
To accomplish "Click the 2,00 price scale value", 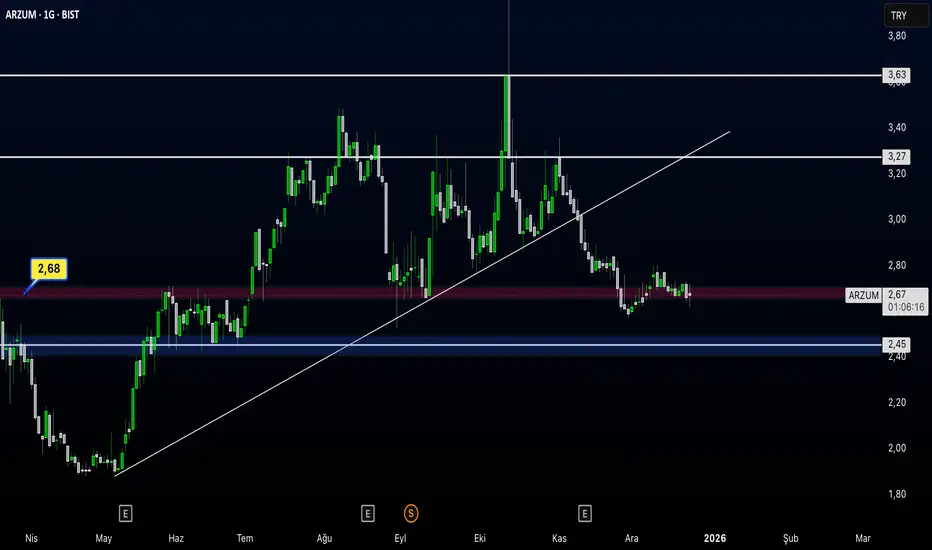I will coord(897,448).
